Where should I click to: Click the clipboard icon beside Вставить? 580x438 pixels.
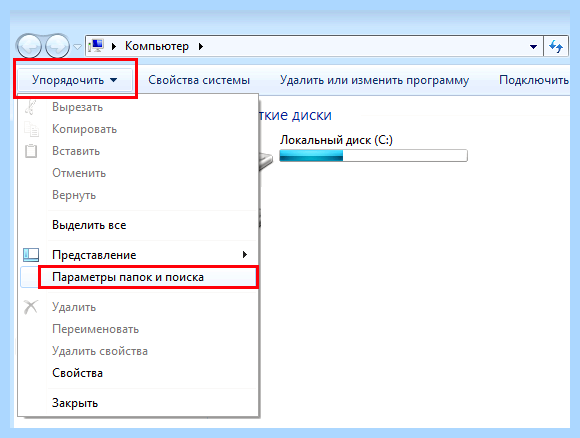(31, 151)
